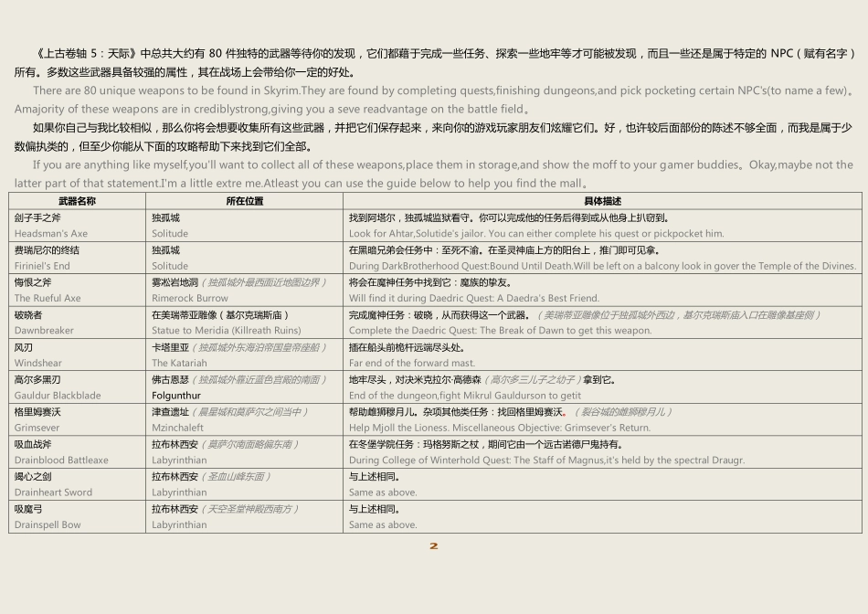Click the Rimerock Burrow location text
The width and height of the screenshot is (868, 614).
click(190, 298)
